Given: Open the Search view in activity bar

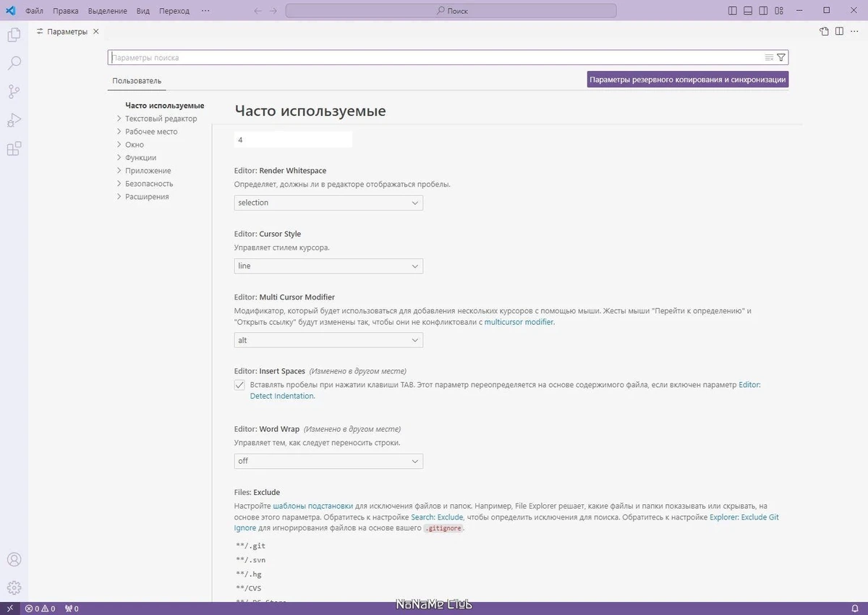Looking at the screenshot, I should click(14, 63).
